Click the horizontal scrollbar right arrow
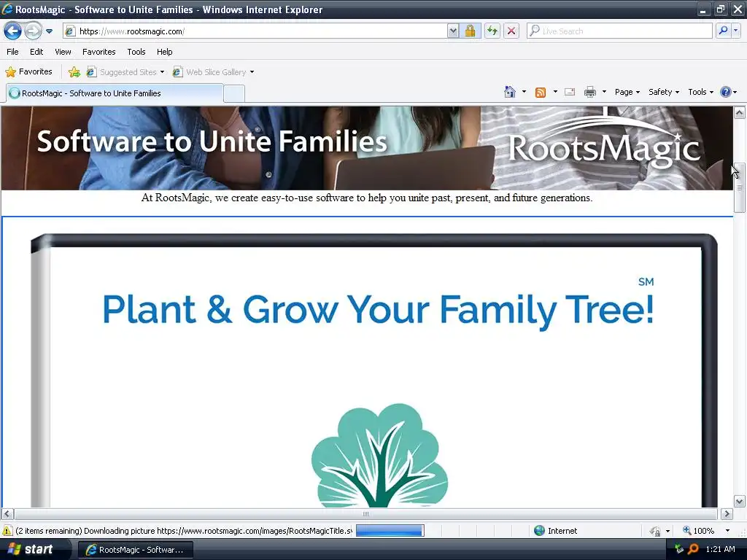Screen dimensions: 747x560 (x=727, y=514)
